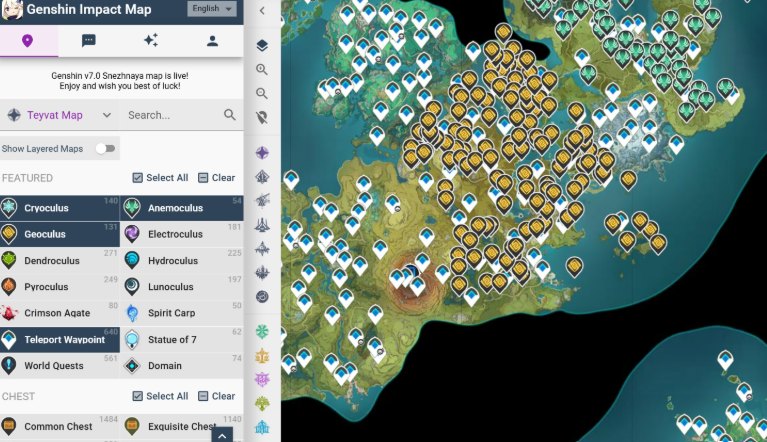Click the Domain diamond icon
The height and width of the screenshot is (442, 767).
132,366
